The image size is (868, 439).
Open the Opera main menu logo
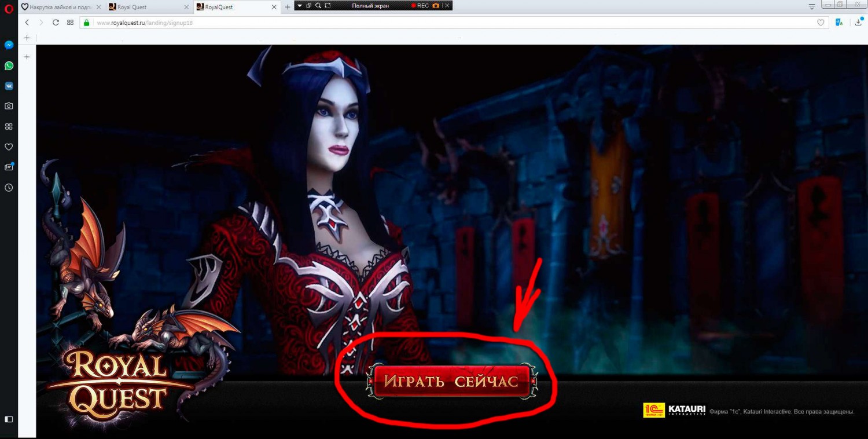pos(9,8)
